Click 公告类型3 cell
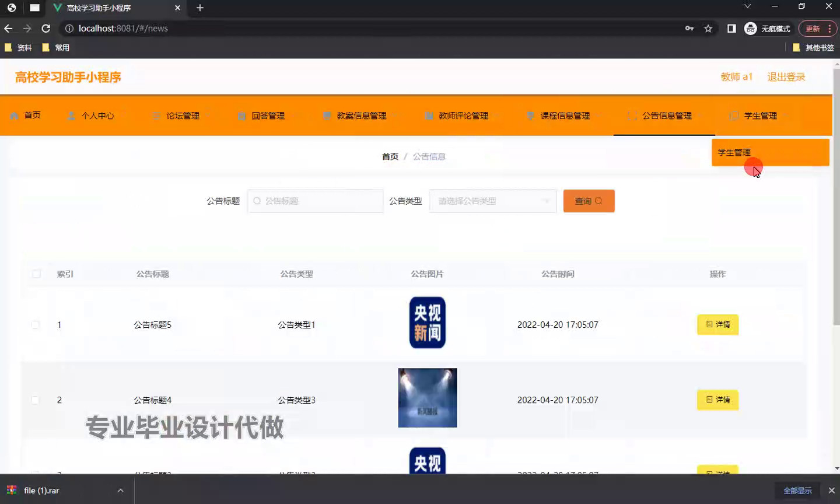840x504 pixels. [296, 400]
